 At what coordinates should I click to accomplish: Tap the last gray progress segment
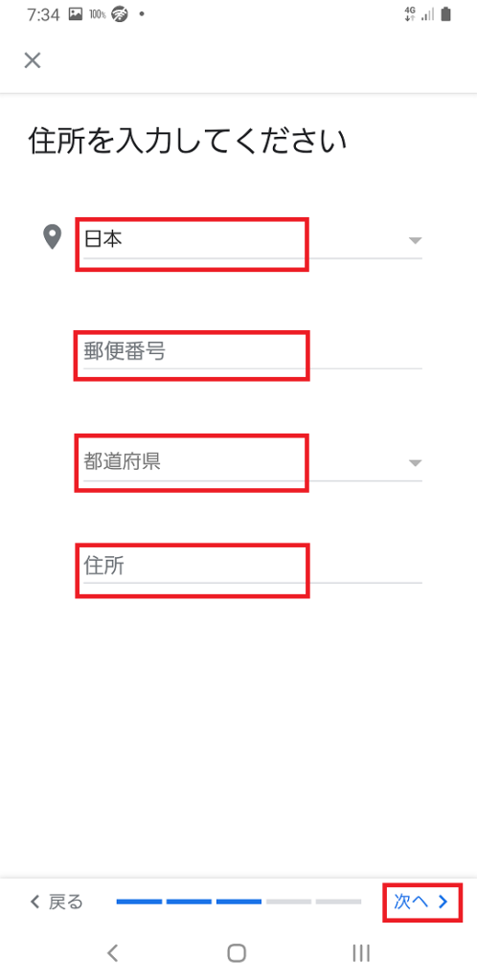pyautogui.click(x=338, y=902)
